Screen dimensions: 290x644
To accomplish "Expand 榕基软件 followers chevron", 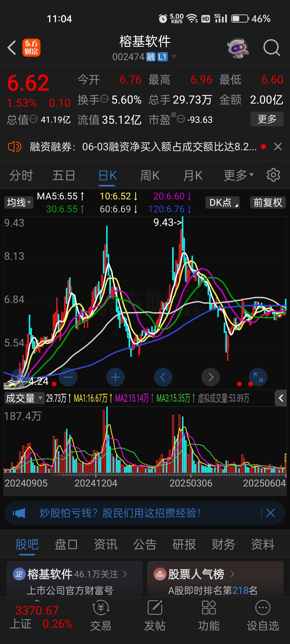I will (125, 574).
